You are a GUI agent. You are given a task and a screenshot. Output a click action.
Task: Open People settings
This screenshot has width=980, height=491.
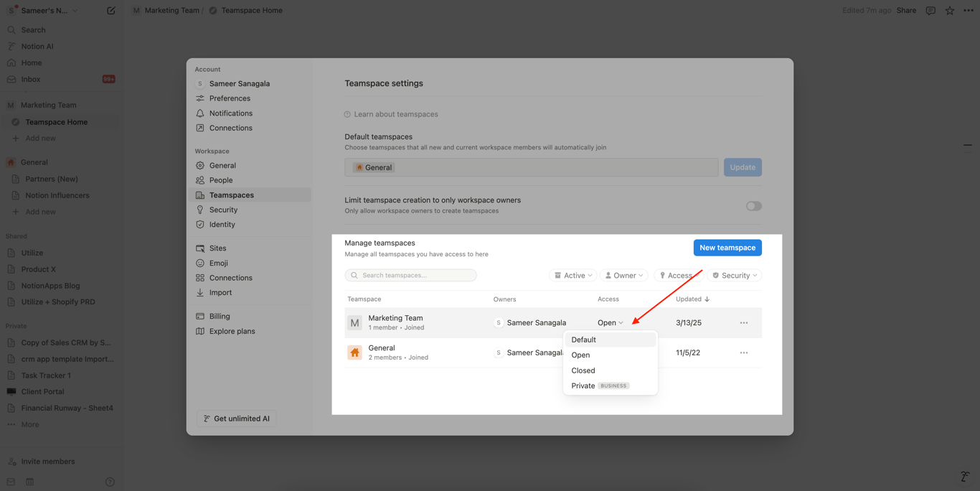click(x=251, y=181)
